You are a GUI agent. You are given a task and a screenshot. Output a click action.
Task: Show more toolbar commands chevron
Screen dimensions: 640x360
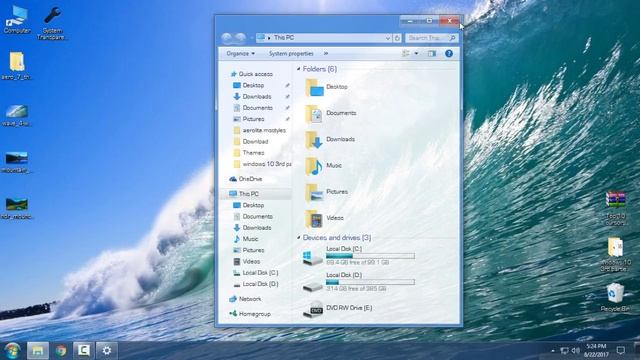click(326, 53)
